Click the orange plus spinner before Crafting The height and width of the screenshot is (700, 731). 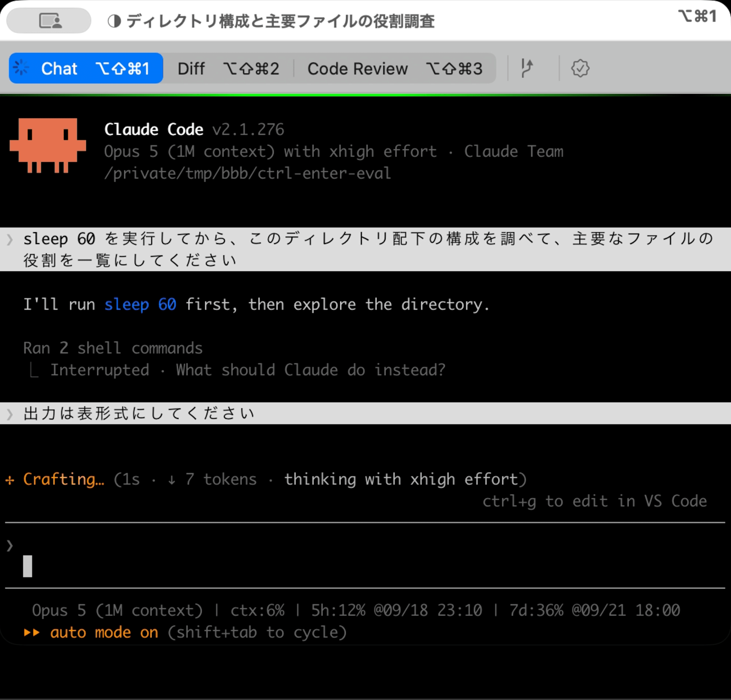tap(10, 480)
